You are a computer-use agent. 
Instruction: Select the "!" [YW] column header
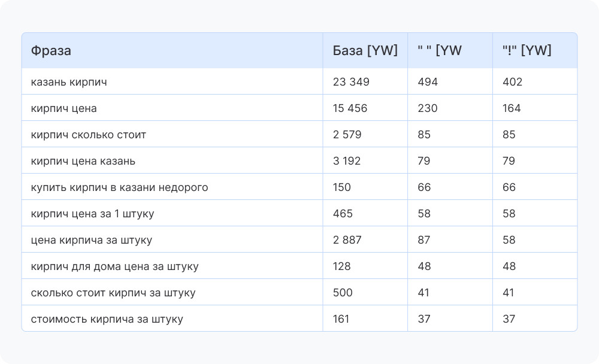coord(527,51)
